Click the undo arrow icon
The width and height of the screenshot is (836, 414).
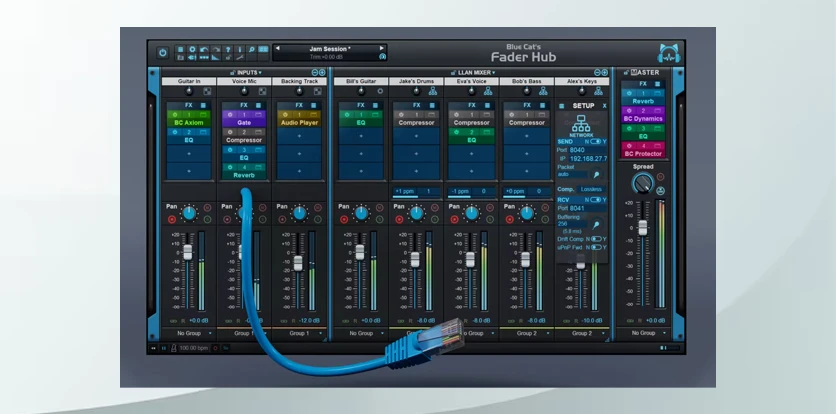[204, 49]
